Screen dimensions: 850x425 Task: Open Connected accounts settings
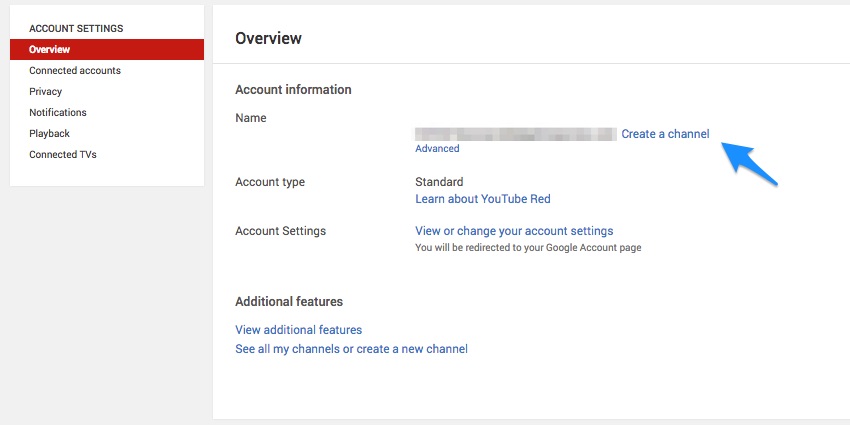pos(75,70)
